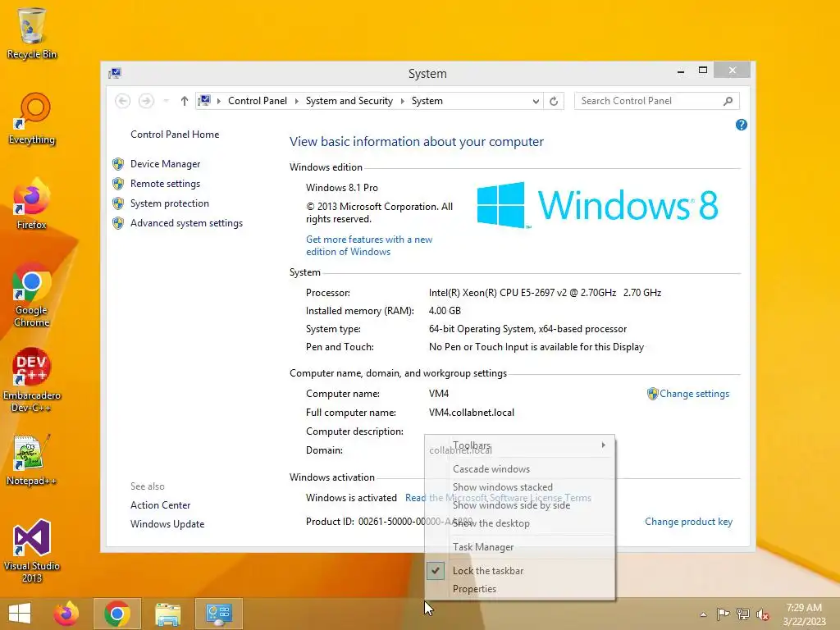
Task: Expand the address bar history dropdown
Action: [x=536, y=101]
